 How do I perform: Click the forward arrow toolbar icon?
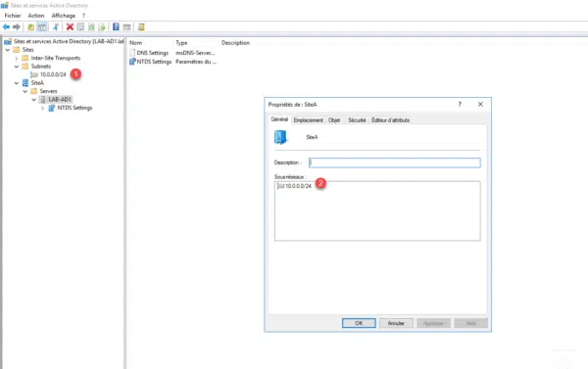[16, 27]
